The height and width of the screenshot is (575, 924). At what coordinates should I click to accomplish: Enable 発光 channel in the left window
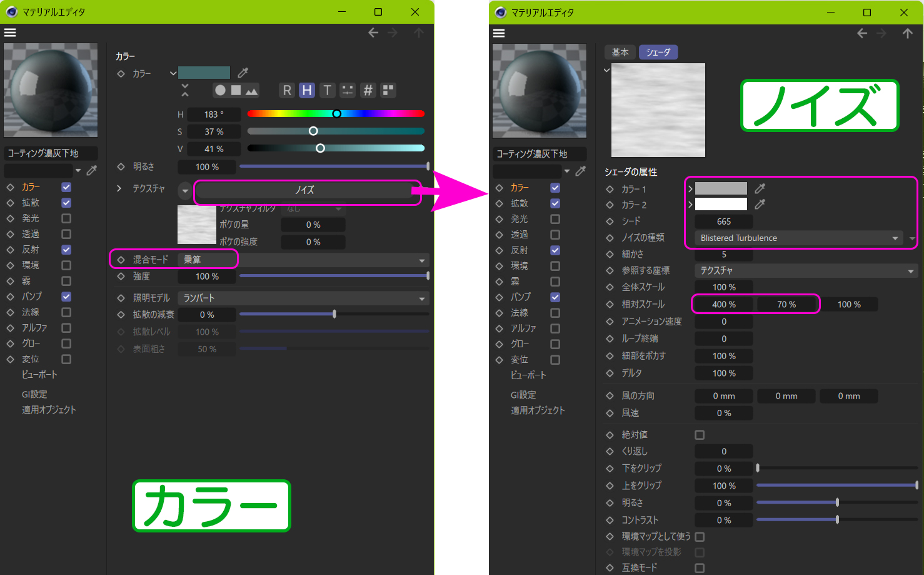coord(66,218)
